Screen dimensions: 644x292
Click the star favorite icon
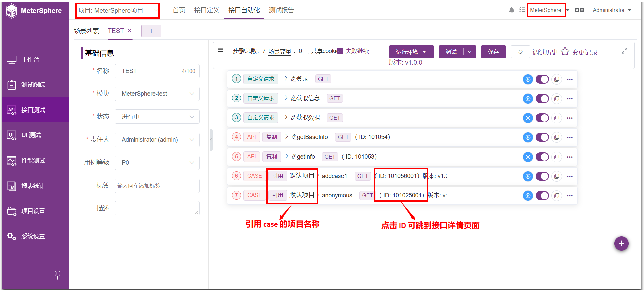565,51
